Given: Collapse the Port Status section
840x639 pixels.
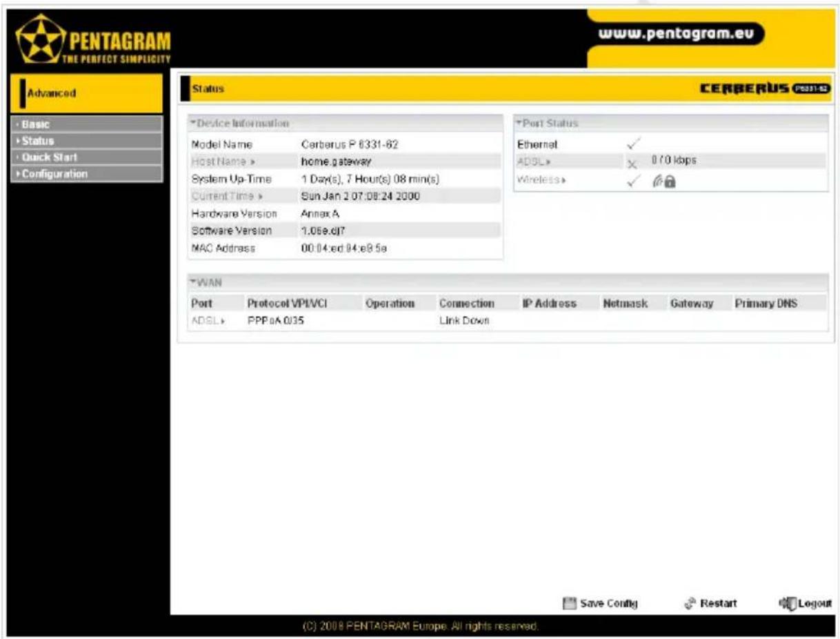Looking at the screenshot, I should (546, 124).
